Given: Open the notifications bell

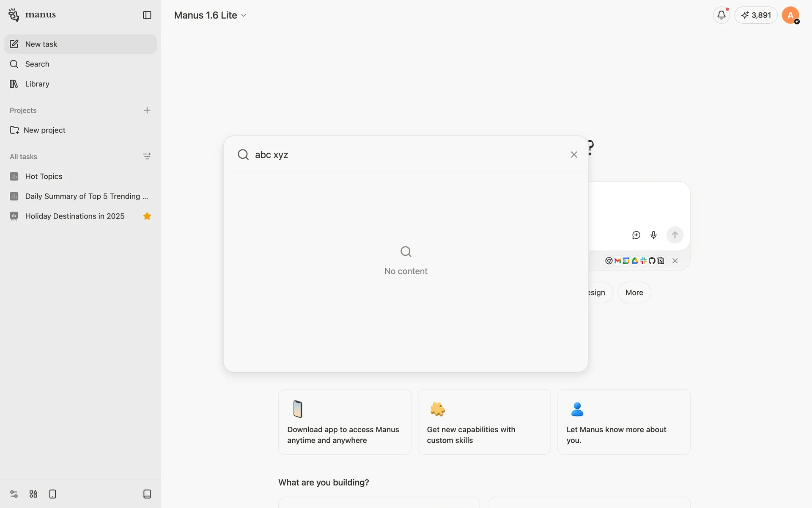Looking at the screenshot, I should 721,15.
